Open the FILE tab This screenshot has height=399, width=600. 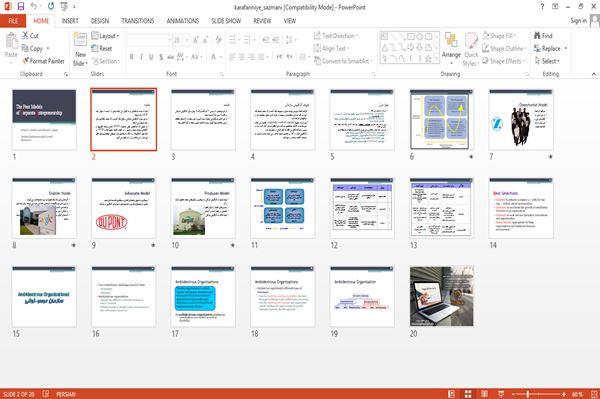click(13, 21)
